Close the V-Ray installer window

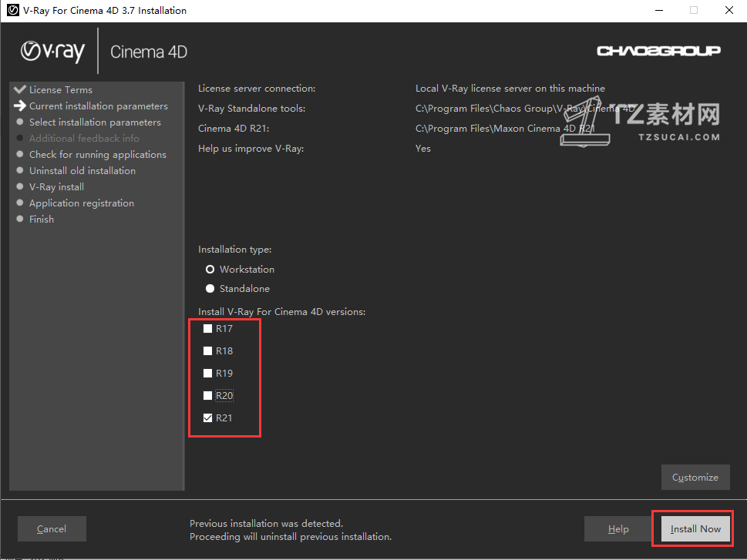point(729,11)
